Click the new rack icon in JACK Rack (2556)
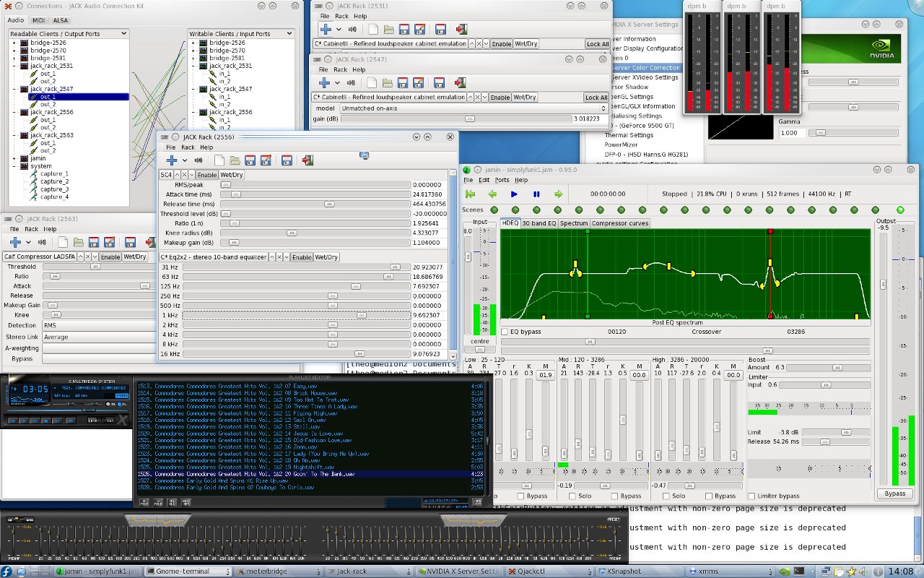924x578 pixels. (x=219, y=160)
